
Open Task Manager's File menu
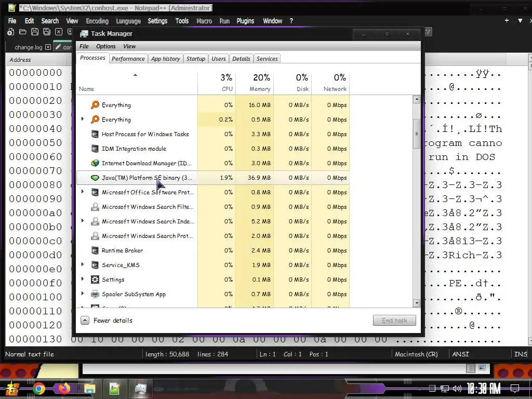pos(84,46)
